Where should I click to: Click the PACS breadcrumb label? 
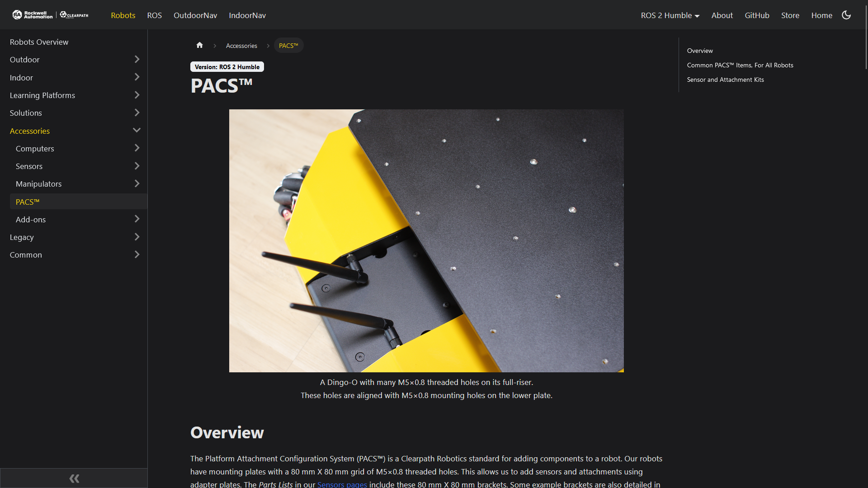click(288, 45)
